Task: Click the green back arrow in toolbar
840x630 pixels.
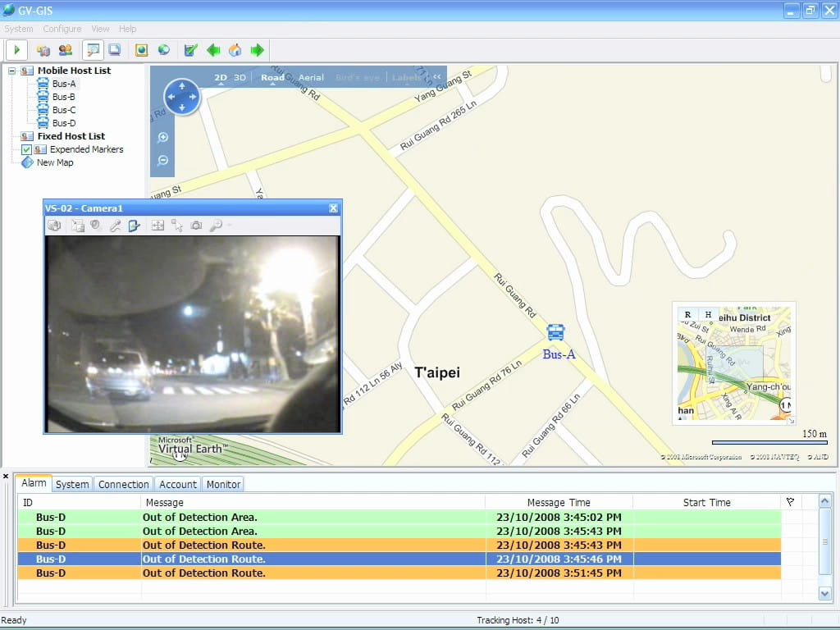Action: [213, 51]
